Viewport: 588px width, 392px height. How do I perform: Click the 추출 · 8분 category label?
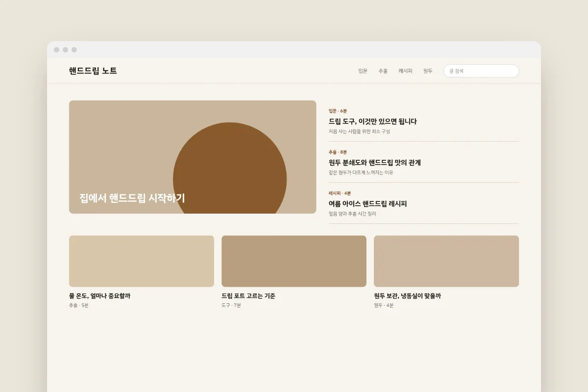point(338,152)
